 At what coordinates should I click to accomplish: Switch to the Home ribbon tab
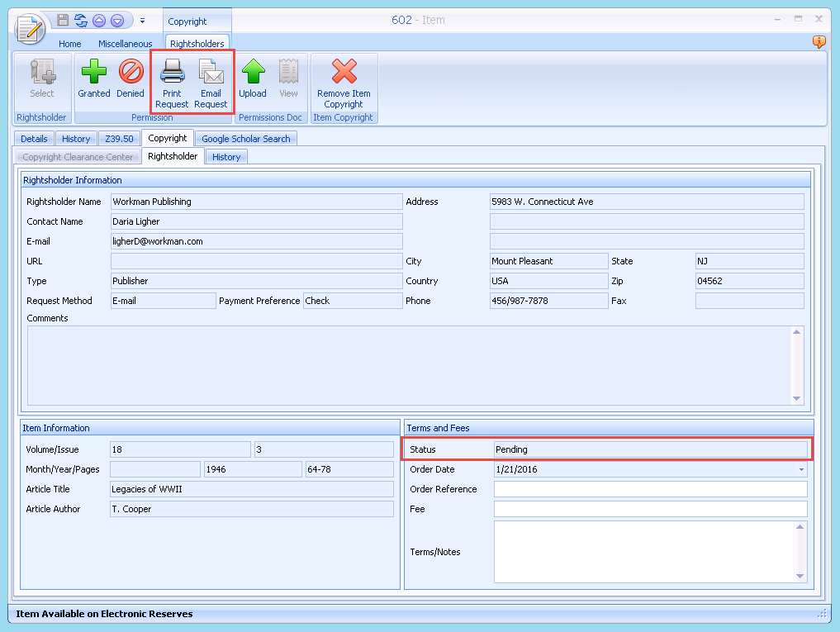pos(70,44)
